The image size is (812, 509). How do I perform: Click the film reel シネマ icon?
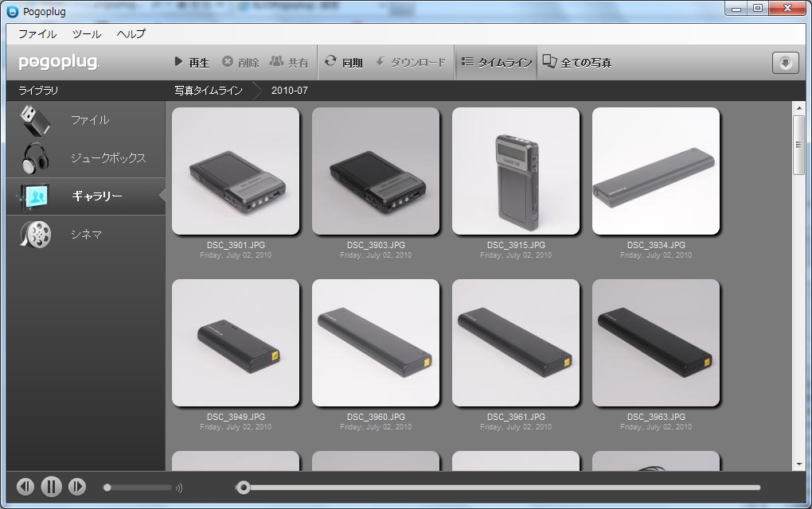(35, 235)
